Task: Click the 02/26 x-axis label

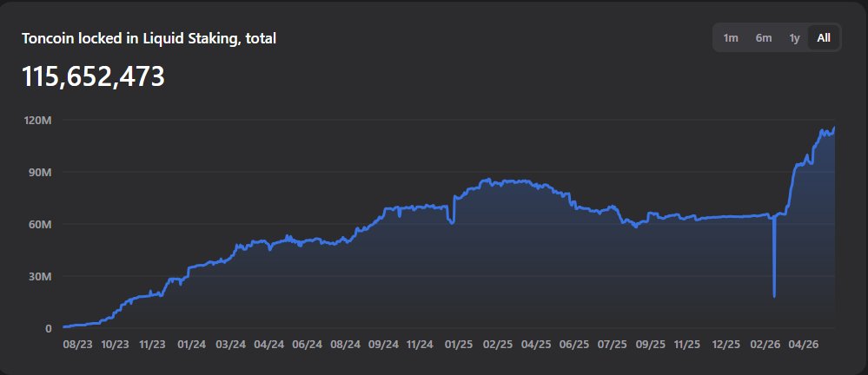Action: (764, 344)
